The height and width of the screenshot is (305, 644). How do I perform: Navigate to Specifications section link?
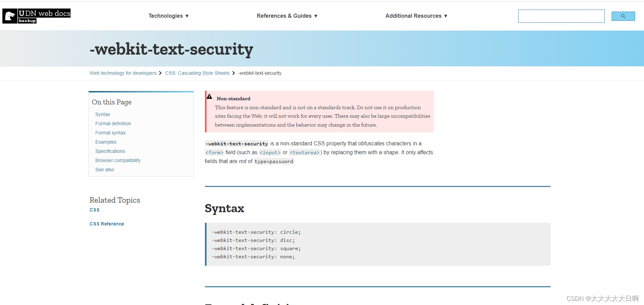click(x=110, y=151)
